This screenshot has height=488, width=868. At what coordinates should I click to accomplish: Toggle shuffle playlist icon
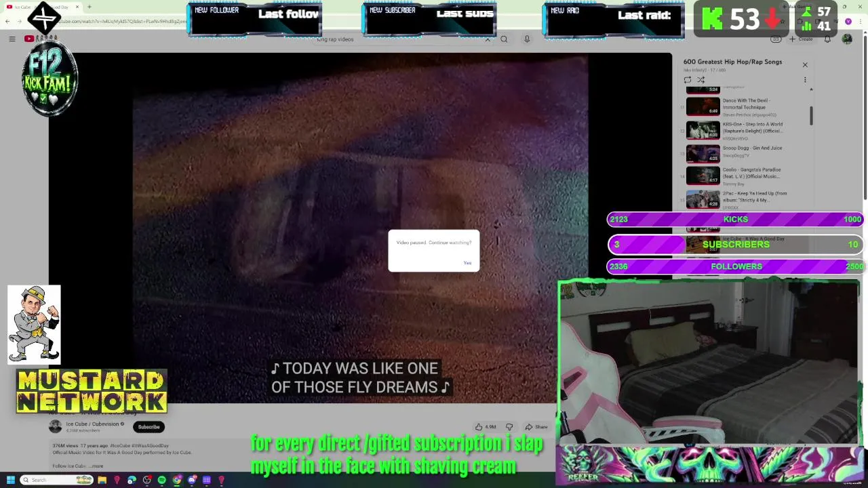coord(701,80)
